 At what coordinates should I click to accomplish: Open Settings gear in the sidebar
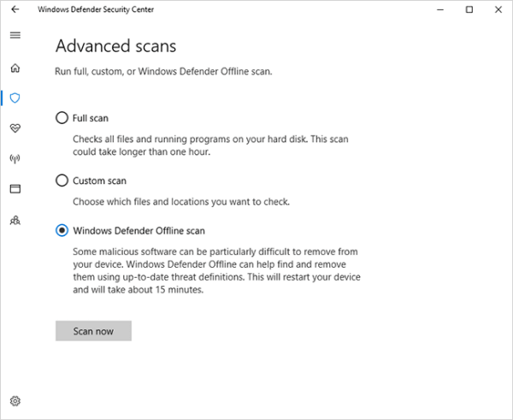click(x=15, y=401)
